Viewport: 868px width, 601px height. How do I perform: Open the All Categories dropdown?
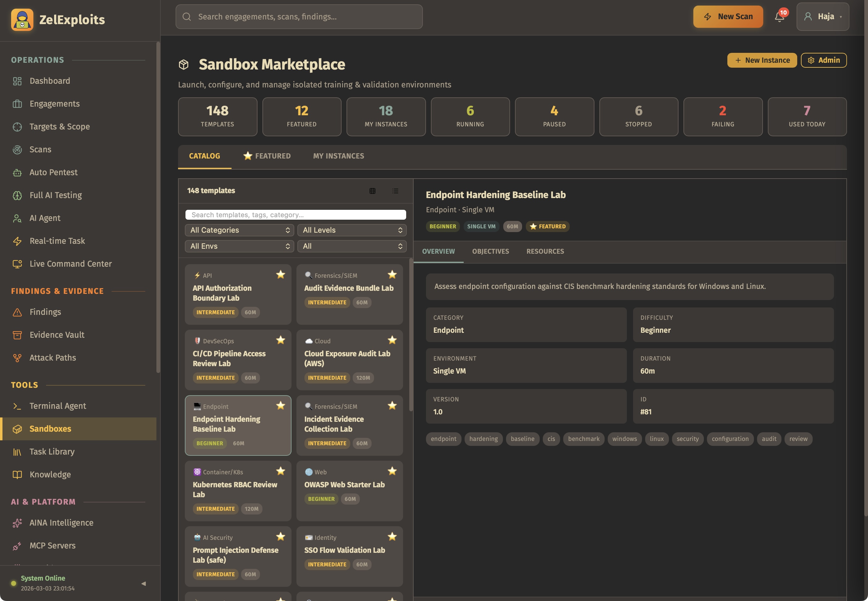239,230
